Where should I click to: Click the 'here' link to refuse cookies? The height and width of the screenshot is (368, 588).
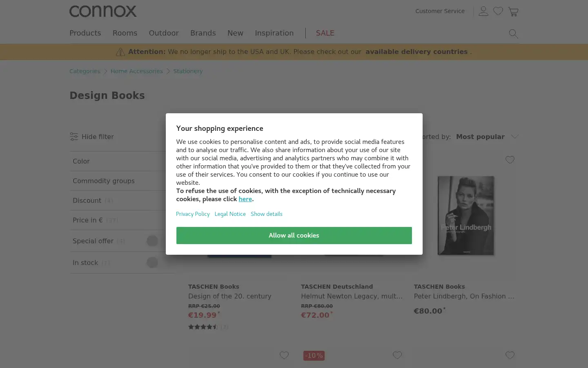[245, 199]
